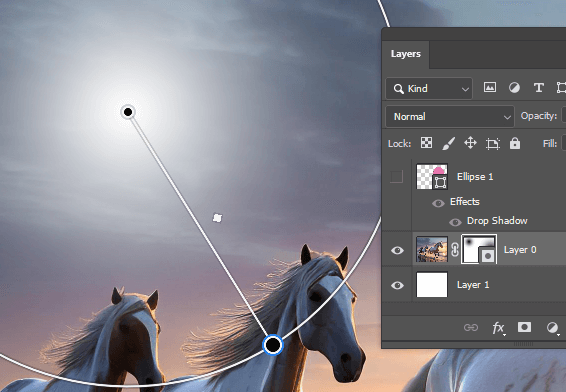Select the Layer 0 mask thumbnail
Viewport: 566px width, 392px height.
point(479,249)
